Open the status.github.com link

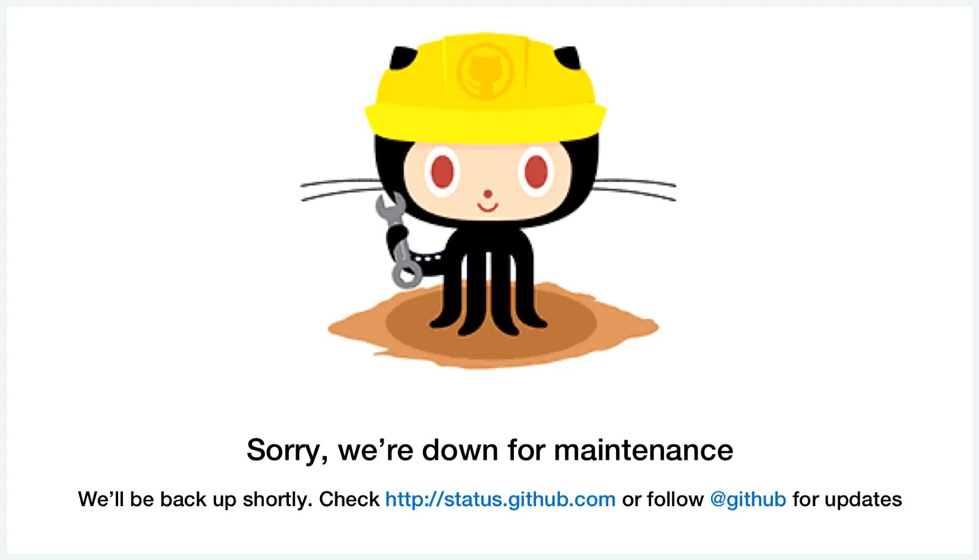click(500, 499)
